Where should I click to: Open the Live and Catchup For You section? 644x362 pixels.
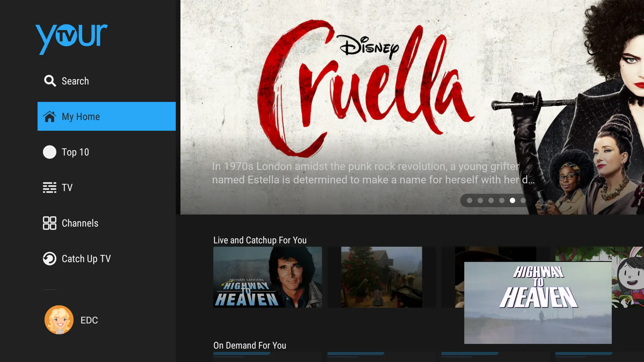[260, 240]
